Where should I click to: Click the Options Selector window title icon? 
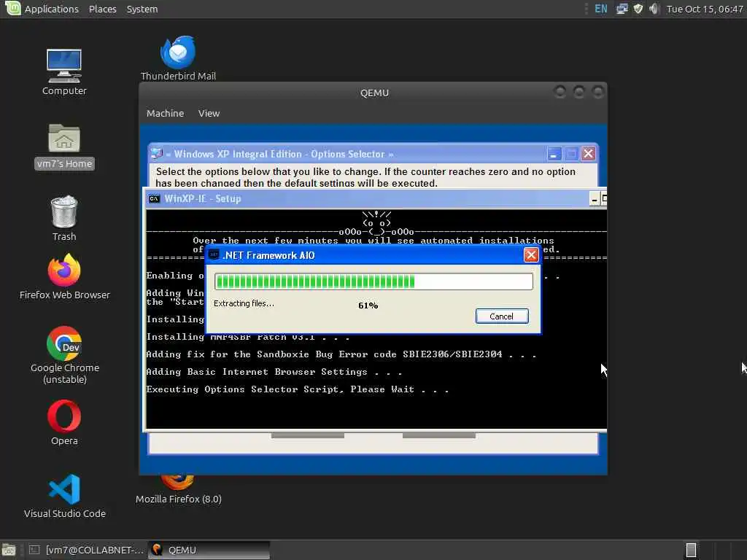(x=156, y=153)
